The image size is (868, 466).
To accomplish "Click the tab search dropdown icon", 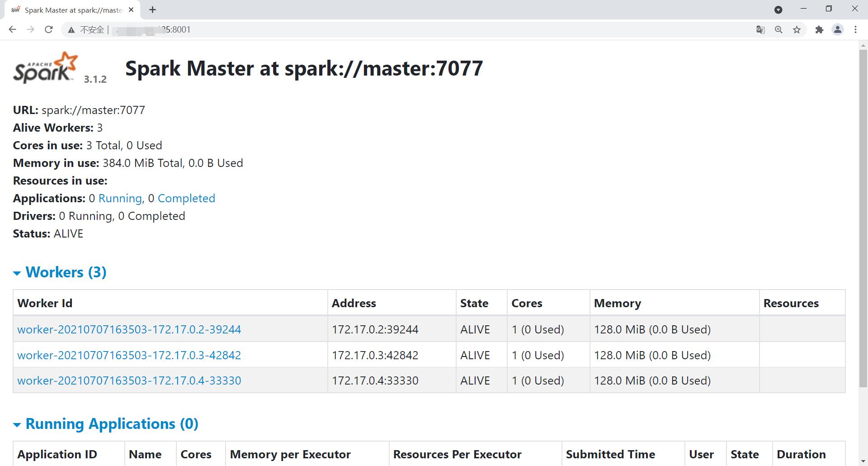I will click(x=778, y=10).
